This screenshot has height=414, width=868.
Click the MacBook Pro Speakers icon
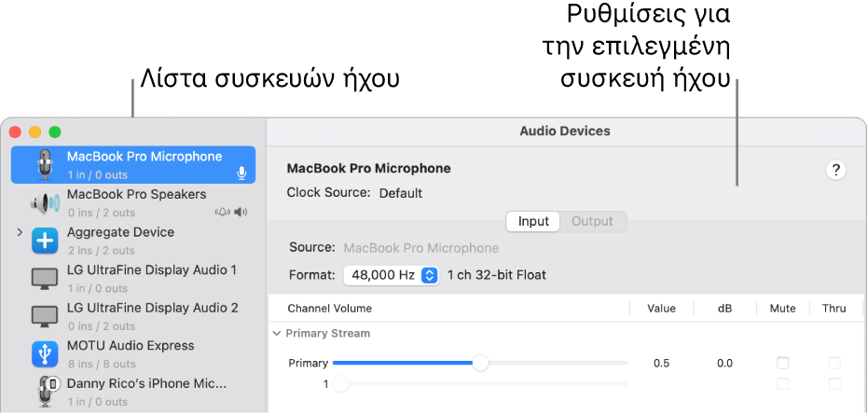tap(45, 202)
